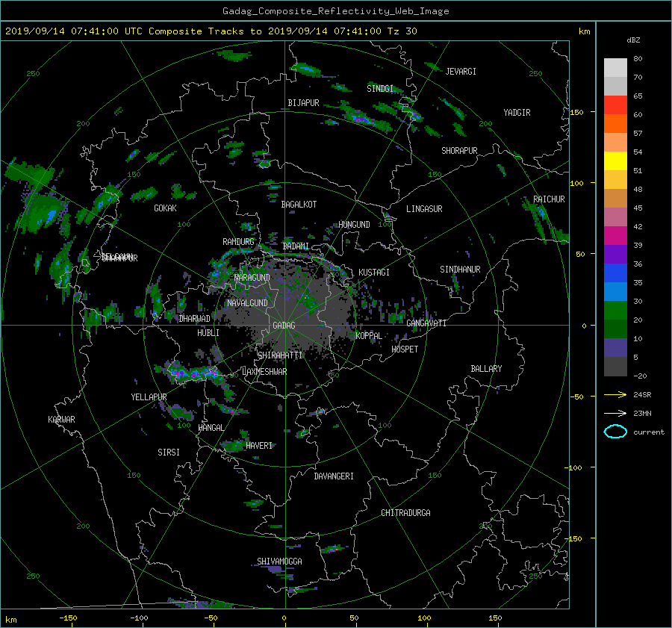Click the 150 km right axis tick label
The width and height of the screenshot is (672, 628).
tap(577, 112)
